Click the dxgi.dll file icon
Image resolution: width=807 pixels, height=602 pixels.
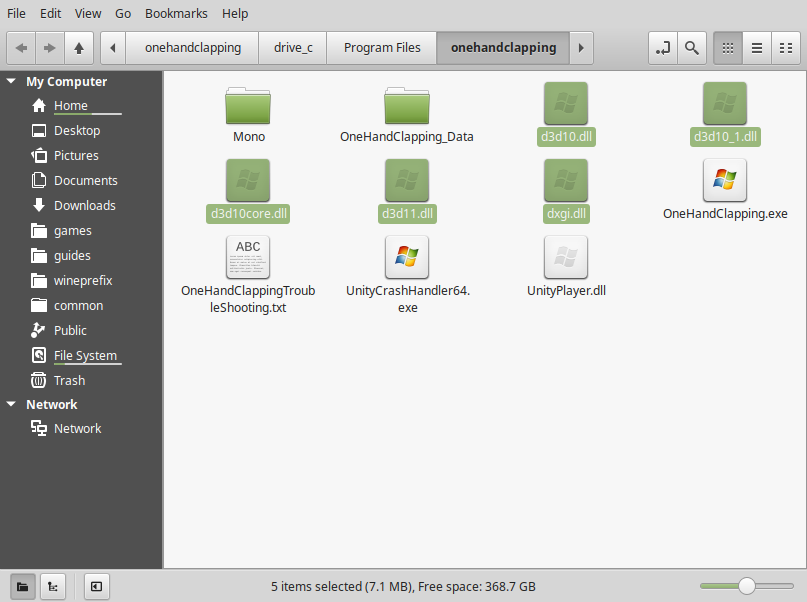(566, 180)
